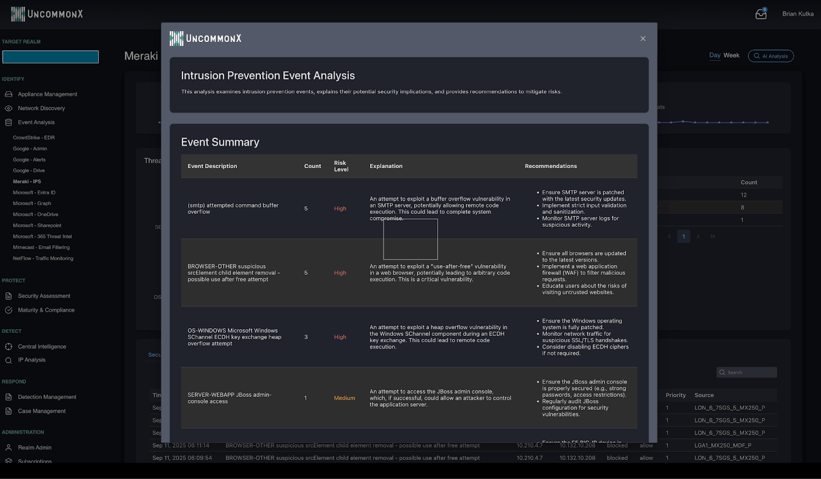821x479 pixels.
Task: Click the IP Analysis search icon
Action: 9,360
